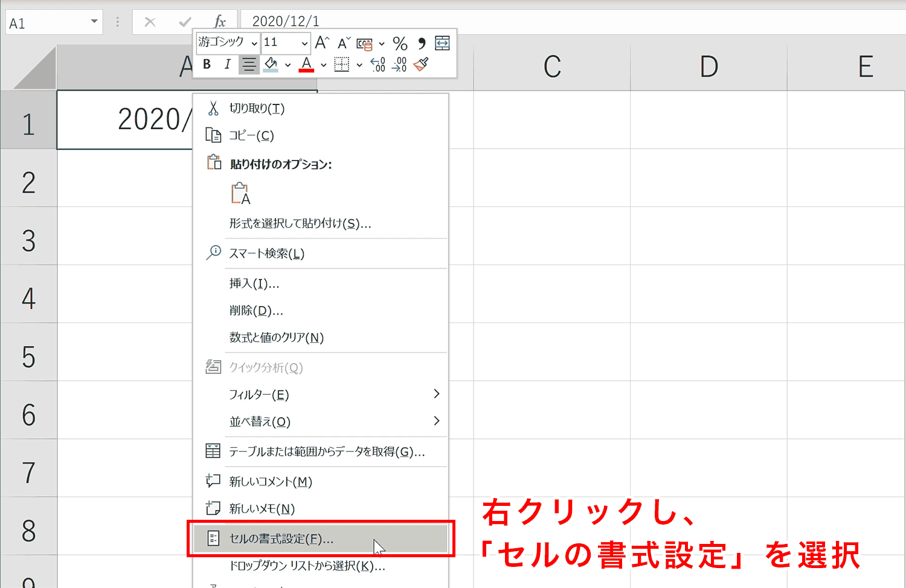Screen dimensions: 906x588
Task: Select row 1 header
Action: [28, 120]
